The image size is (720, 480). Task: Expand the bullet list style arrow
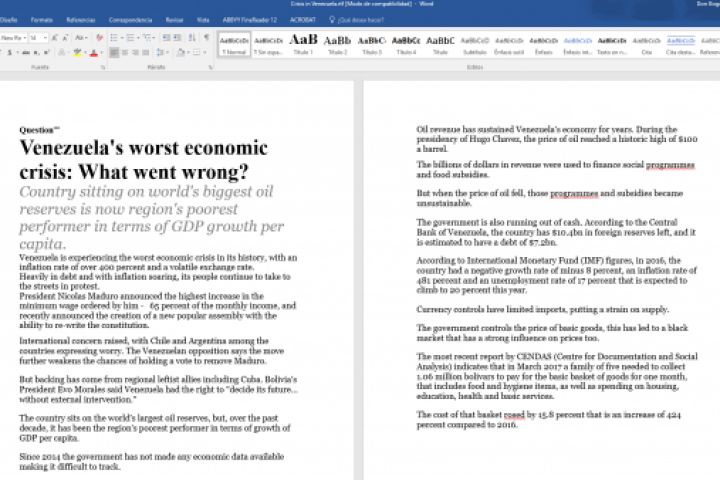point(122,38)
